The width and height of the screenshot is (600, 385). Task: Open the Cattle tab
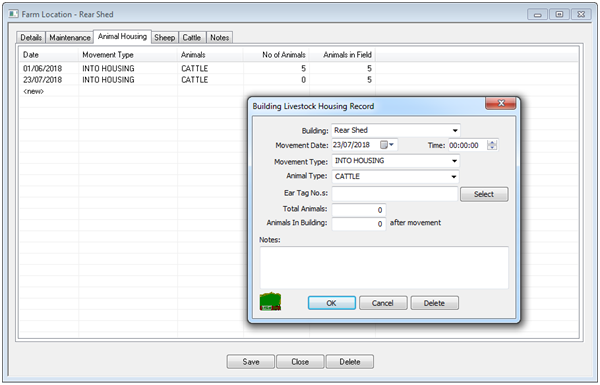pos(192,38)
